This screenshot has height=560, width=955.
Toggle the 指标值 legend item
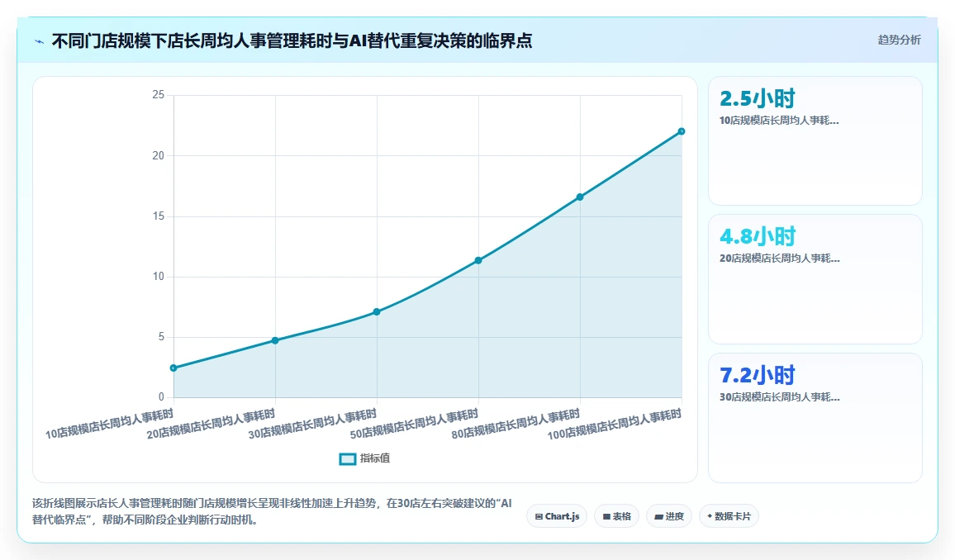[364, 458]
